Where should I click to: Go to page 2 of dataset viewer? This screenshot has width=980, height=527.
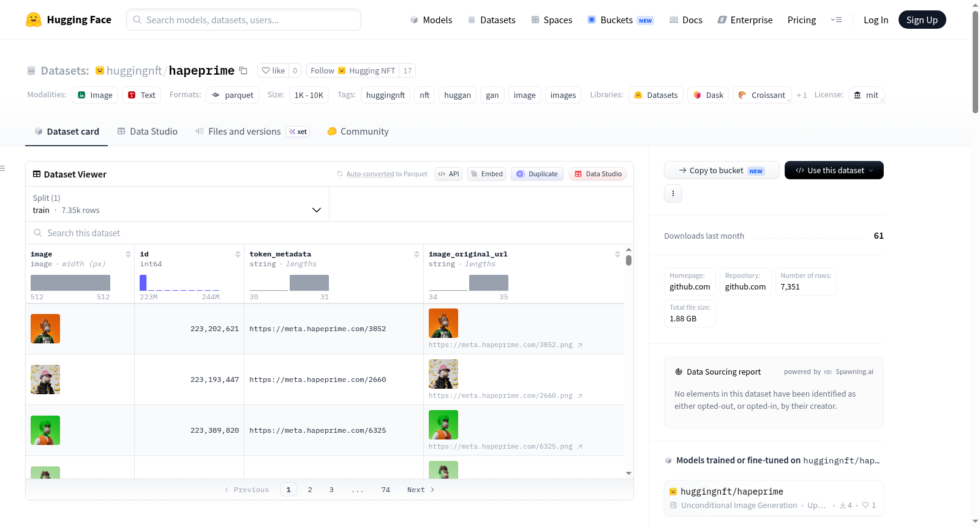click(310, 490)
